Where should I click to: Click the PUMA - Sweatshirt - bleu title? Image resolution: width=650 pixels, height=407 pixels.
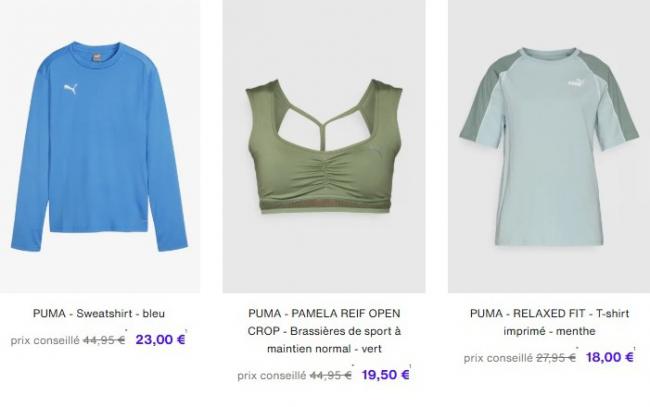[99, 313]
